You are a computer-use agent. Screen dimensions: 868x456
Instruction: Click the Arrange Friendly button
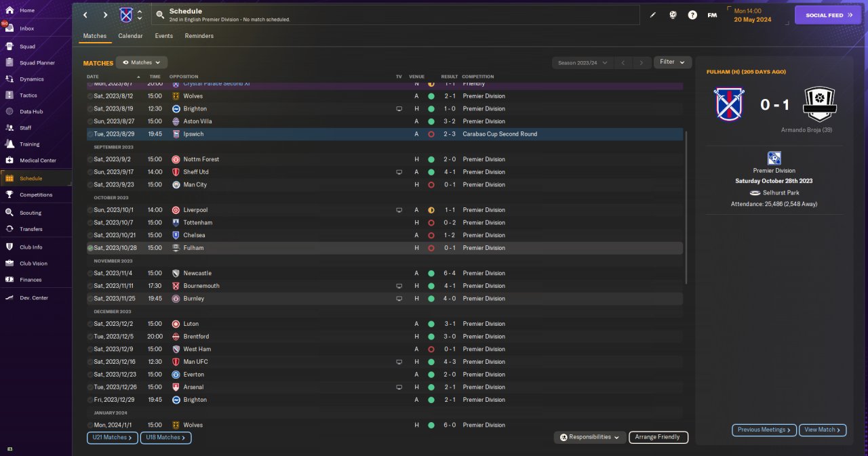pyautogui.click(x=658, y=437)
